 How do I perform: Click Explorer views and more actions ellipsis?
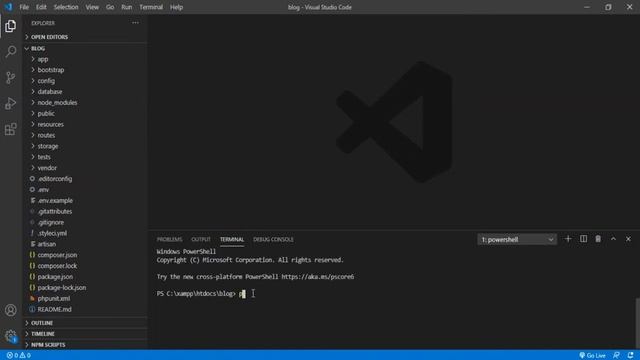(135, 23)
